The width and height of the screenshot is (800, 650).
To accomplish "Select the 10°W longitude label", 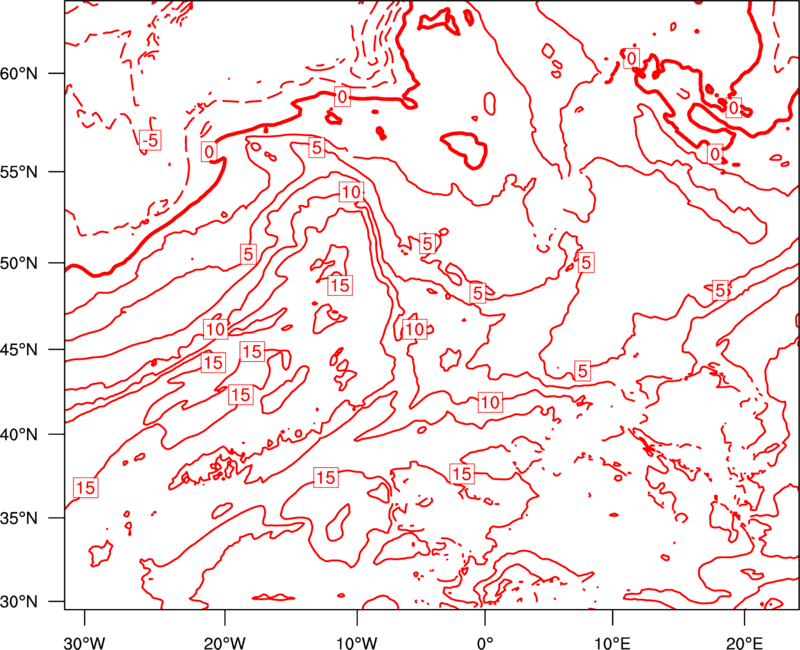I will (357, 642).
